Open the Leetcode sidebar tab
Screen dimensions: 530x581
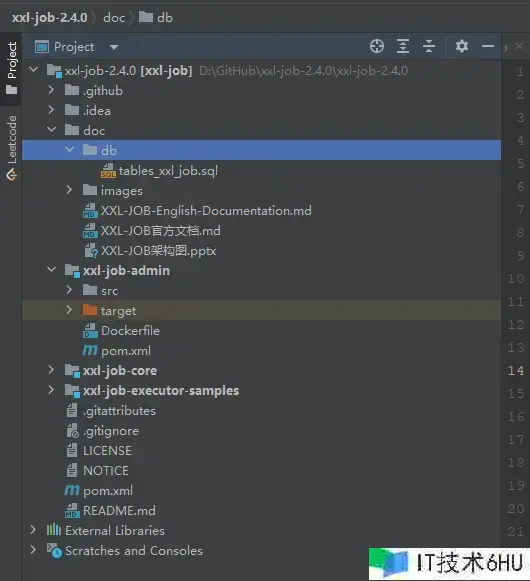point(11,148)
